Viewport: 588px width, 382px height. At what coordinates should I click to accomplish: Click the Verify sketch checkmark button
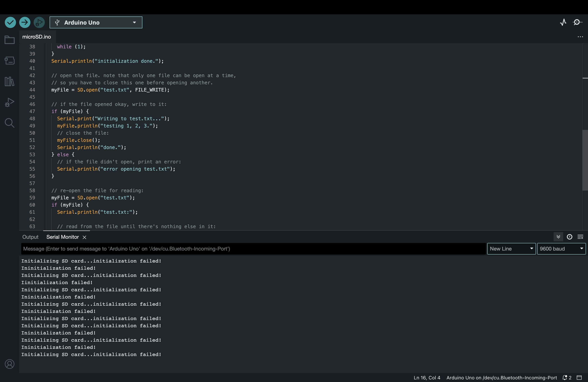tap(10, 23)
